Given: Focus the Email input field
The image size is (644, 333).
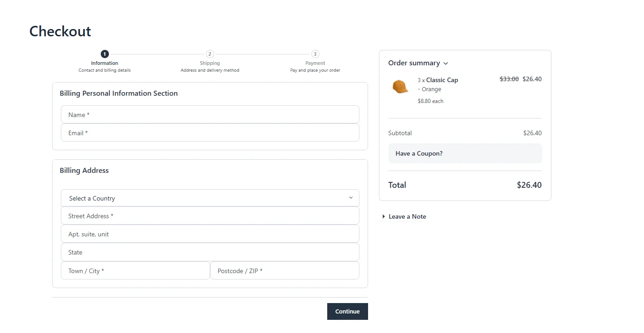Looking at the screenshot, I should 210,133.
